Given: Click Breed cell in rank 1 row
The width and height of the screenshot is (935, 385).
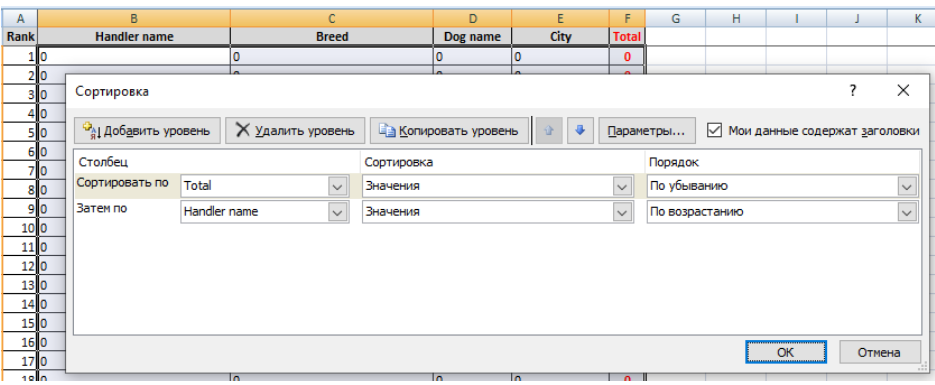Looking at the screenshot, I should [332, 57].
